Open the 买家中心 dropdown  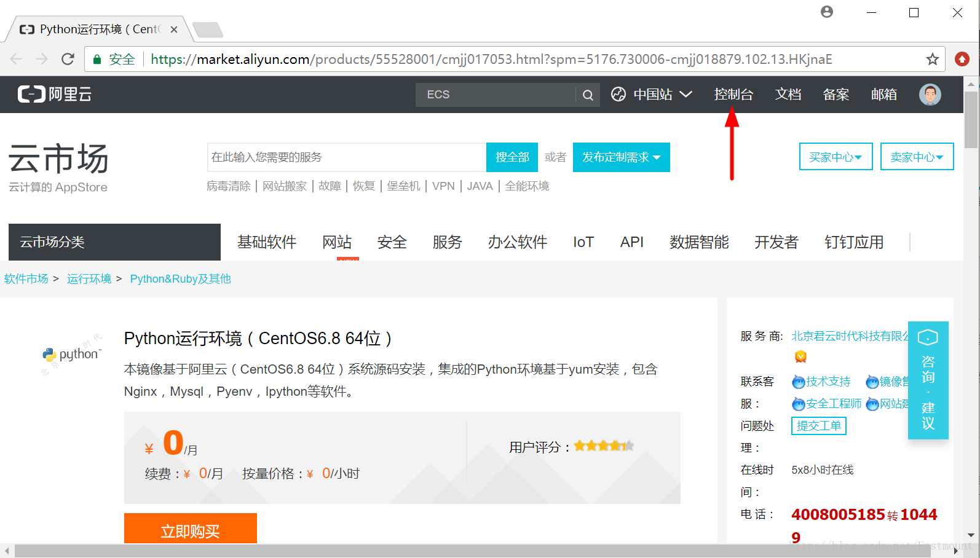pyautogui.click(x=836, y=157)
